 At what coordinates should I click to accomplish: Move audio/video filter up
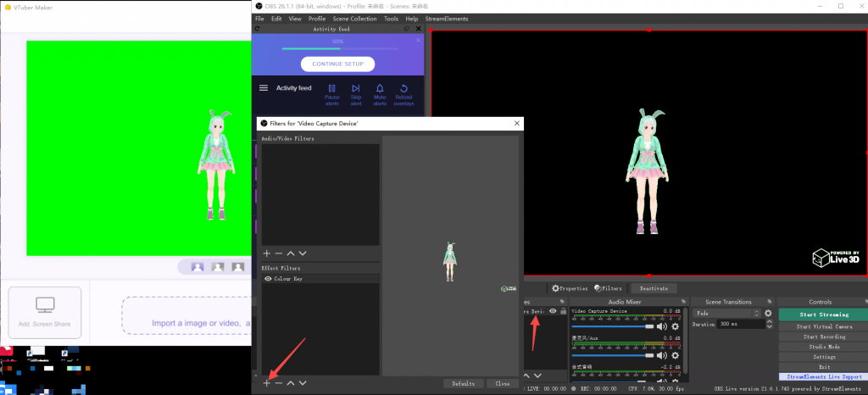(x=291, y=253)
